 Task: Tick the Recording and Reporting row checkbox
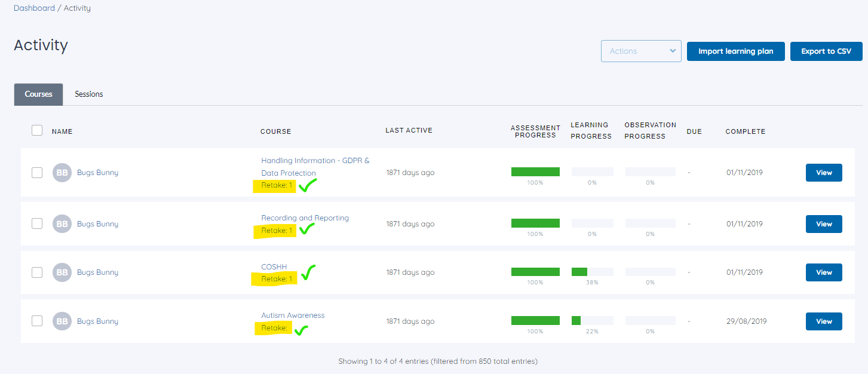click(37, 223)
